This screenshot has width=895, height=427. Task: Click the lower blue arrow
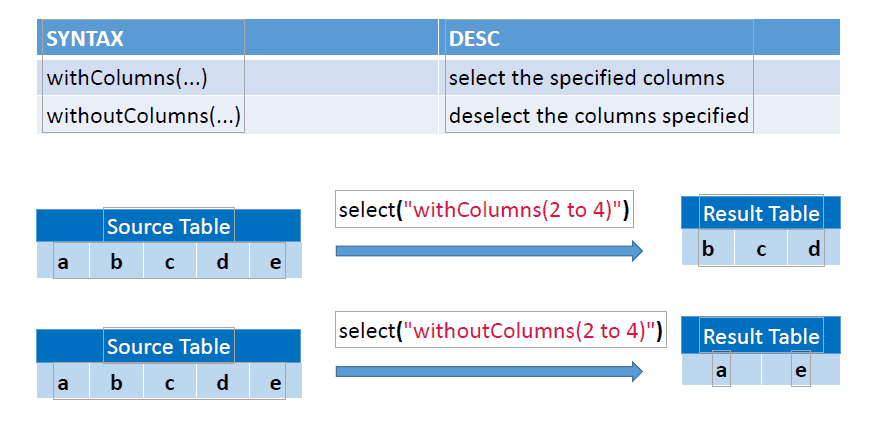tap(489, 372)
